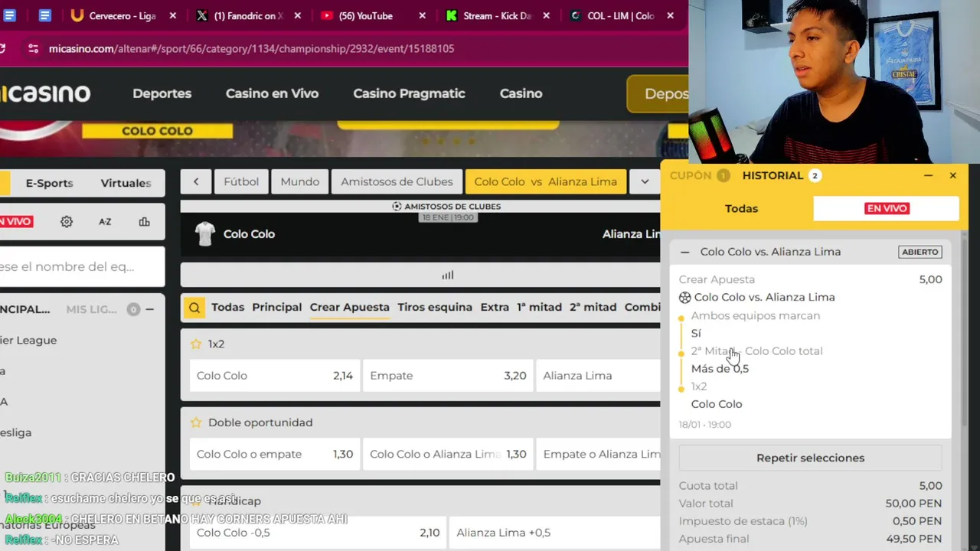This screenshot has width=980, height=551.
Task: Select the E-Sports tab
Action: [49, 183]
